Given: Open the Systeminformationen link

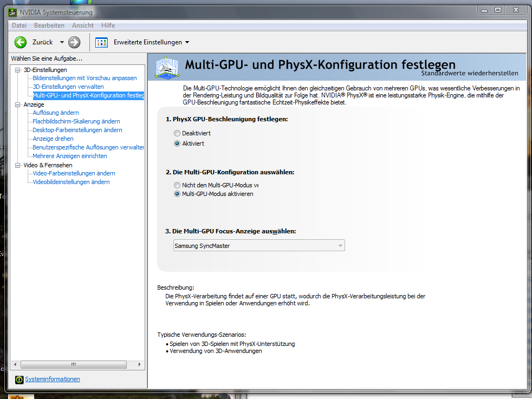Looking at the screenshot, I should click(x=53, y=379).
